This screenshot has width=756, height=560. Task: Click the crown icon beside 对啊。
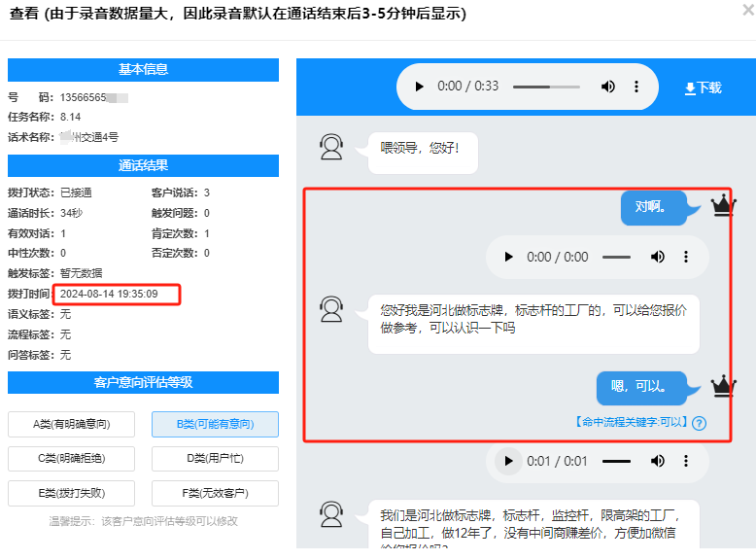[x=723, y=205]
